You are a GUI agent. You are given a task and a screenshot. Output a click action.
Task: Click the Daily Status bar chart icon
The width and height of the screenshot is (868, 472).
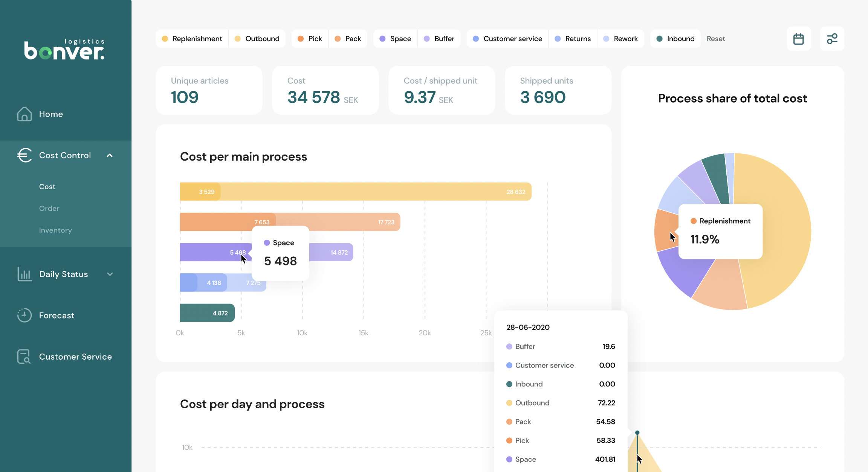point(24,274)
